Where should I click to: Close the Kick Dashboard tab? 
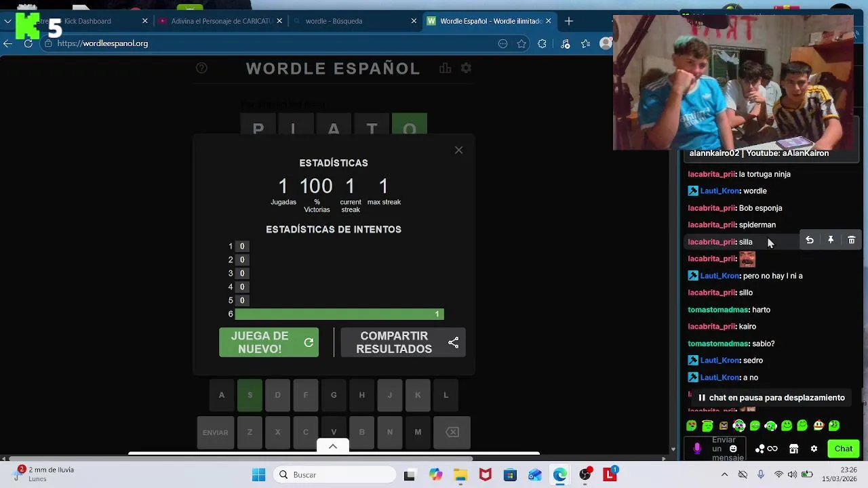click(144, 21)
